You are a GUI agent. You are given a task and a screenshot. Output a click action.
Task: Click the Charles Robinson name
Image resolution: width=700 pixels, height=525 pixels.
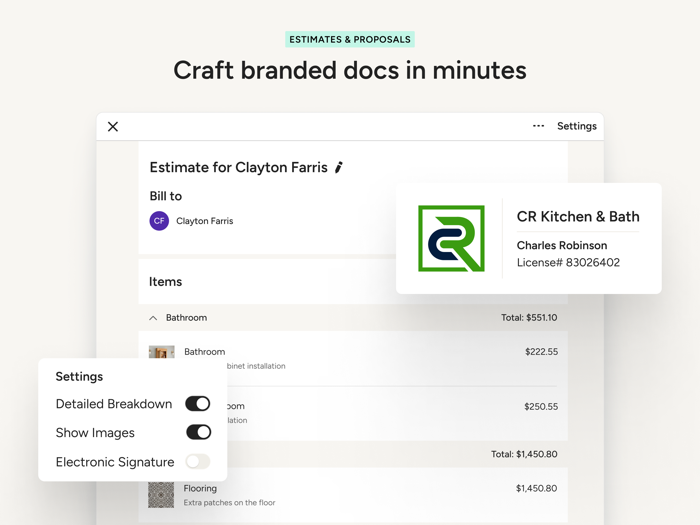[562, 246]
